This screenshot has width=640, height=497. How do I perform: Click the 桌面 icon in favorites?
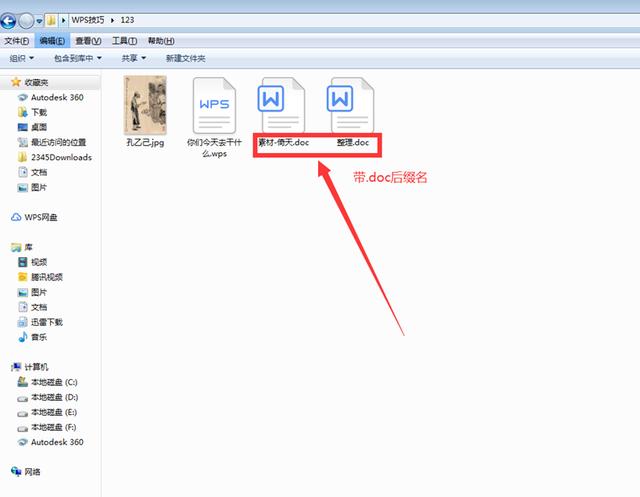(x=22, y=127)
